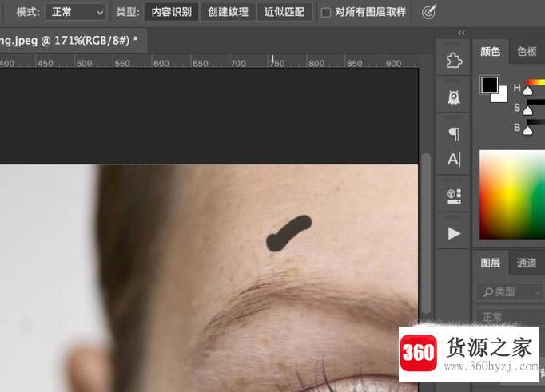Viewport: 545px width, 392px height.
Task: Switch to the 色板 tab
Action: coord(527,51)
